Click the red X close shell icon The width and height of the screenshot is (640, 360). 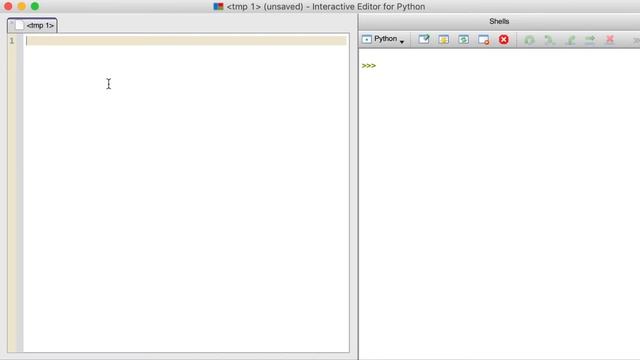(504, 40)
